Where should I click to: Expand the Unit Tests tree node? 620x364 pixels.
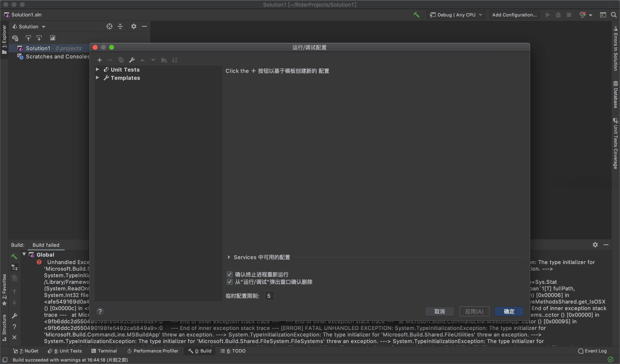point(97,70)
